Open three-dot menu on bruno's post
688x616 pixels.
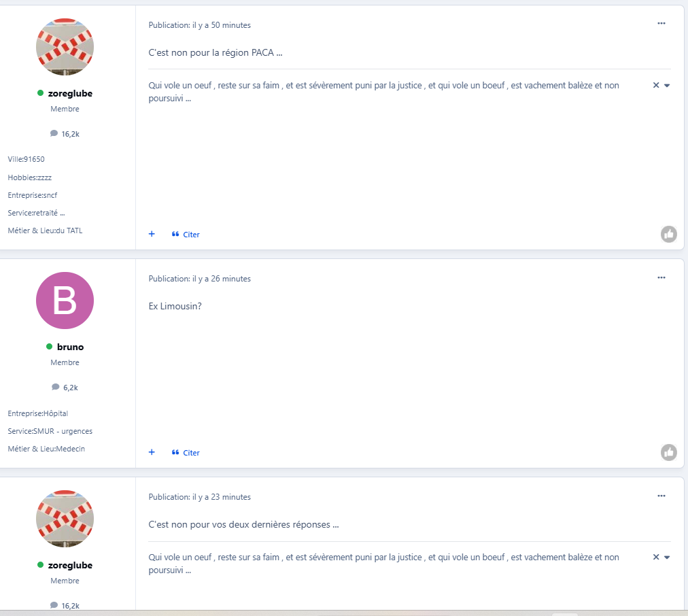coord(661,277)
